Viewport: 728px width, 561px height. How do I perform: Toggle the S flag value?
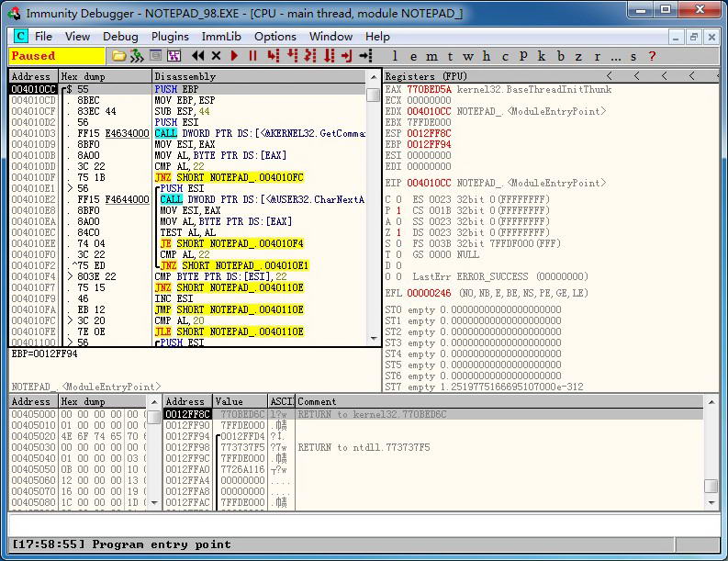(398, 243)
